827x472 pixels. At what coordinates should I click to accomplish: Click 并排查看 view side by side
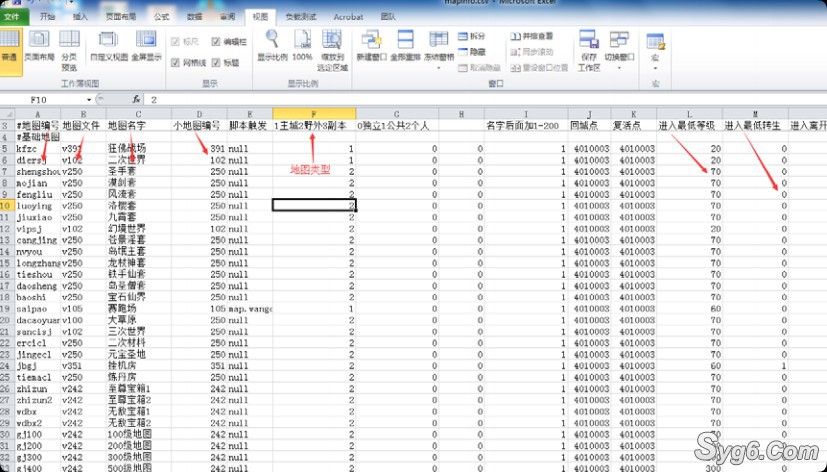click(532, 36)
